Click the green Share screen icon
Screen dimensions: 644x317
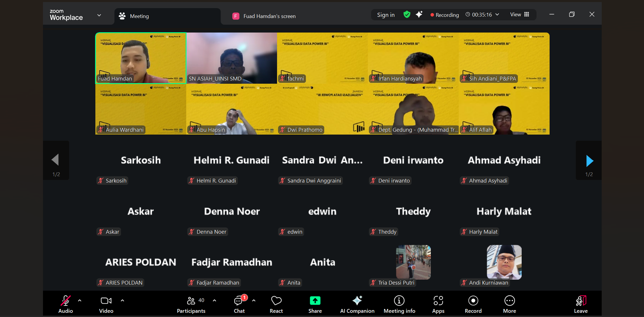tap(315, 301)
